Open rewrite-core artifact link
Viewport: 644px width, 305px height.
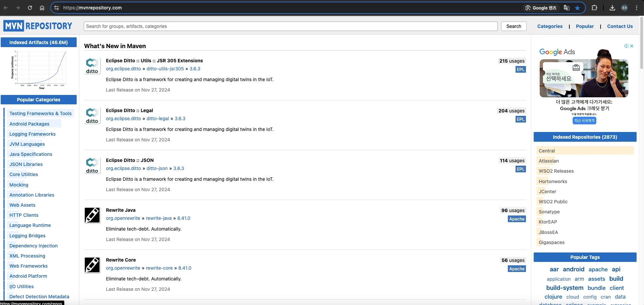click(x=159, y=268)
